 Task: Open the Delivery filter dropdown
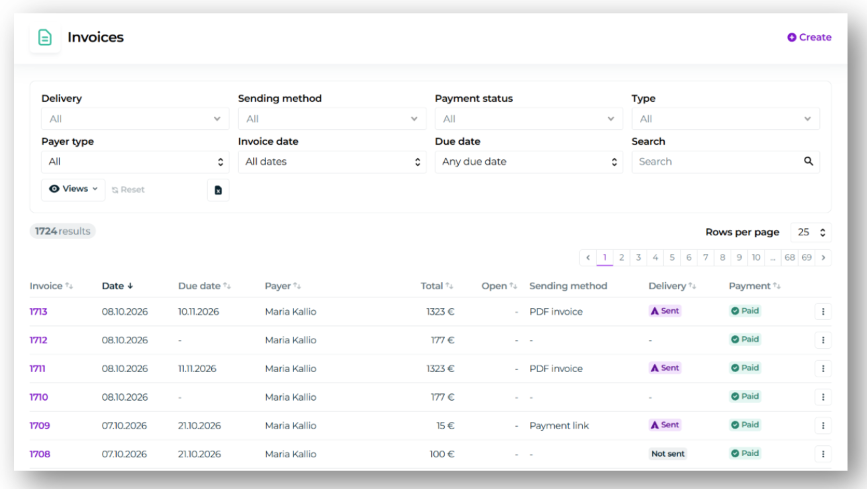pyautogui.click(x=135, y=119)
